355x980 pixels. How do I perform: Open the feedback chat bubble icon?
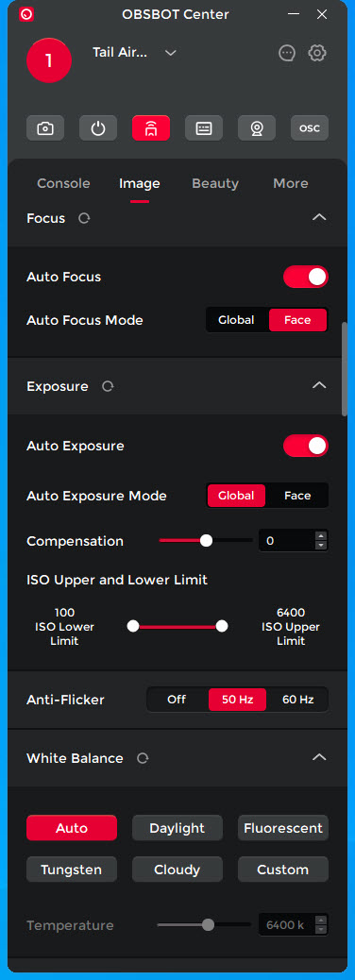[x=287, y=53]
